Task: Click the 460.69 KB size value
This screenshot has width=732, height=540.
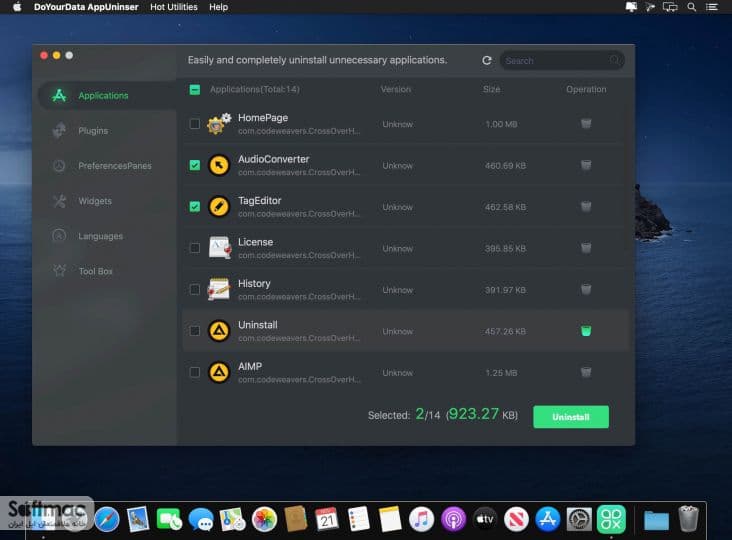Action: click(x=505, y=166)
